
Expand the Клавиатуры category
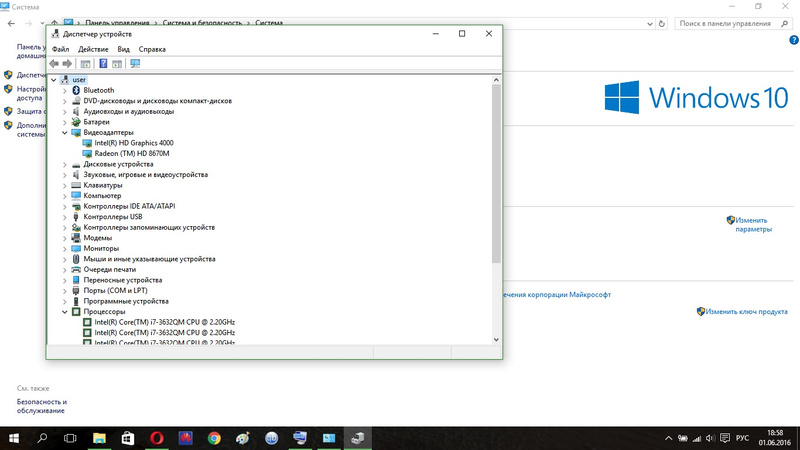[65, 185]
